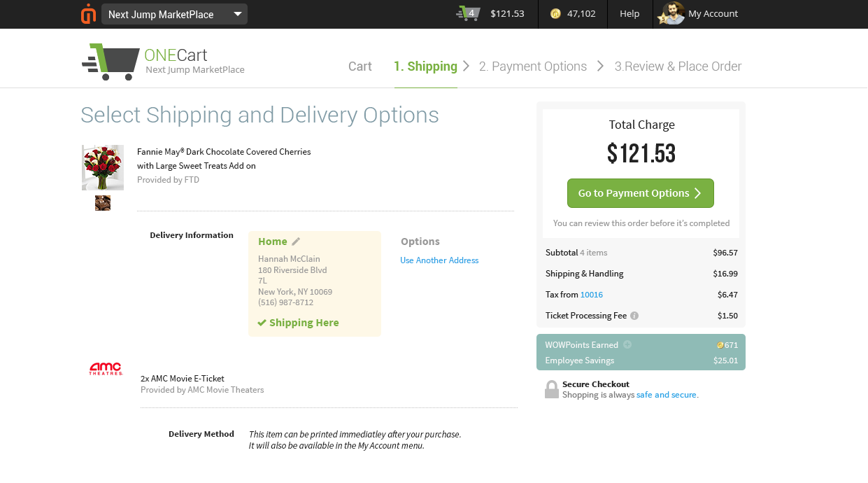868x483 pixels.
Task: Click the ONECart shopping cart logo
Action: click(111, 62)
